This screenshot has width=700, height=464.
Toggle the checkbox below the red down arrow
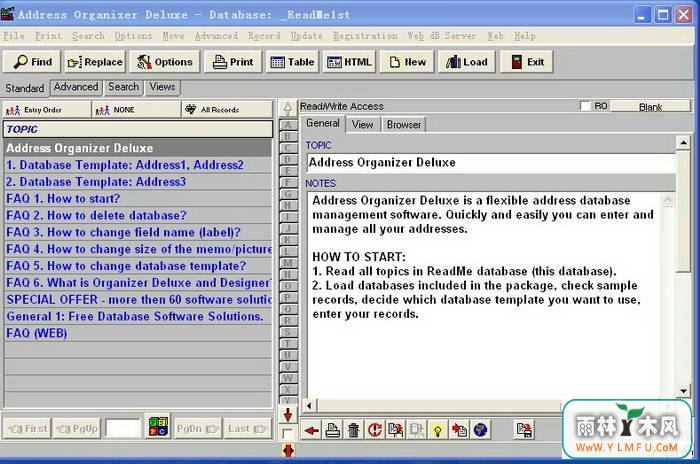pyautogui.click(x=288, y=434)
